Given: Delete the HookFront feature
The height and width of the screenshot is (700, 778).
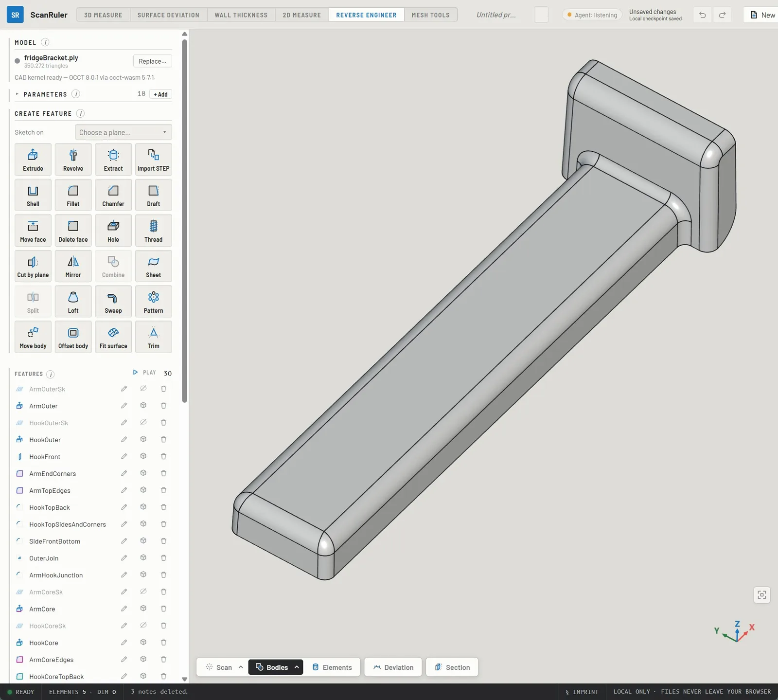Looking at the screenshot, I should (x=163, y=456).
